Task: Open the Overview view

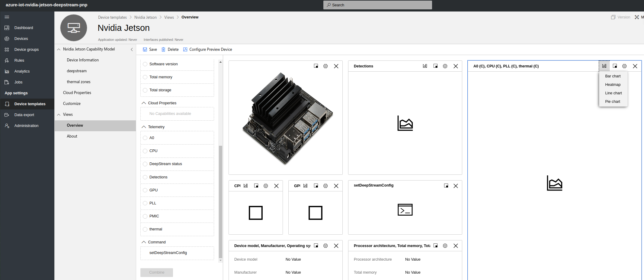Action: pos(95,125)
